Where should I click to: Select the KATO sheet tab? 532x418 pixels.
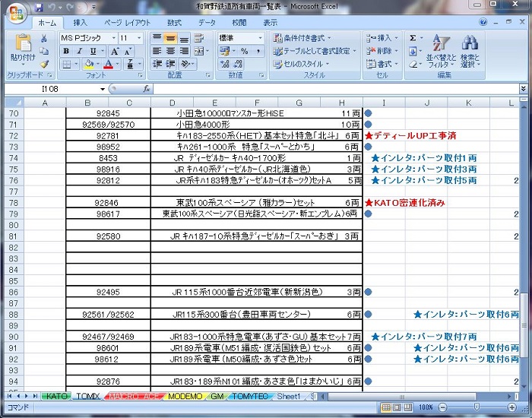[57, 396]
